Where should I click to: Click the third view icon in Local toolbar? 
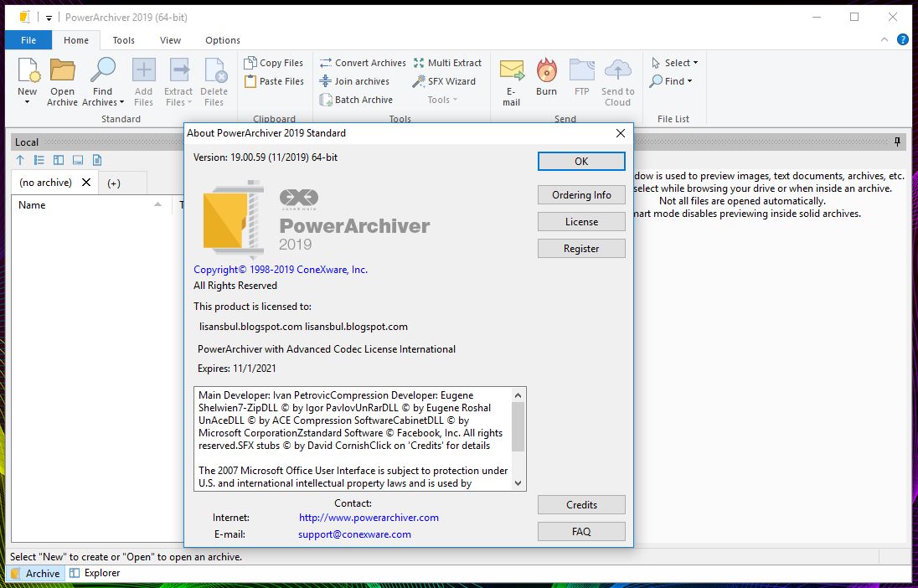point(59,160)
